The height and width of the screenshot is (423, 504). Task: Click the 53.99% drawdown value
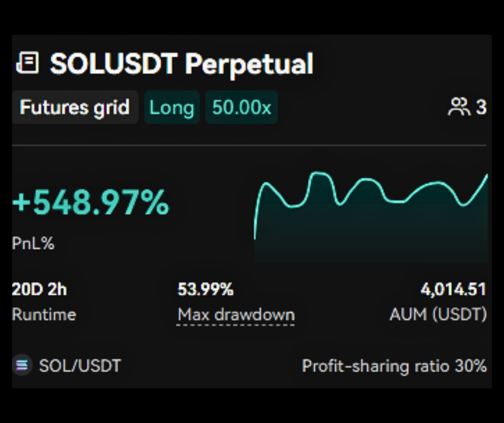tap(205, 290)
